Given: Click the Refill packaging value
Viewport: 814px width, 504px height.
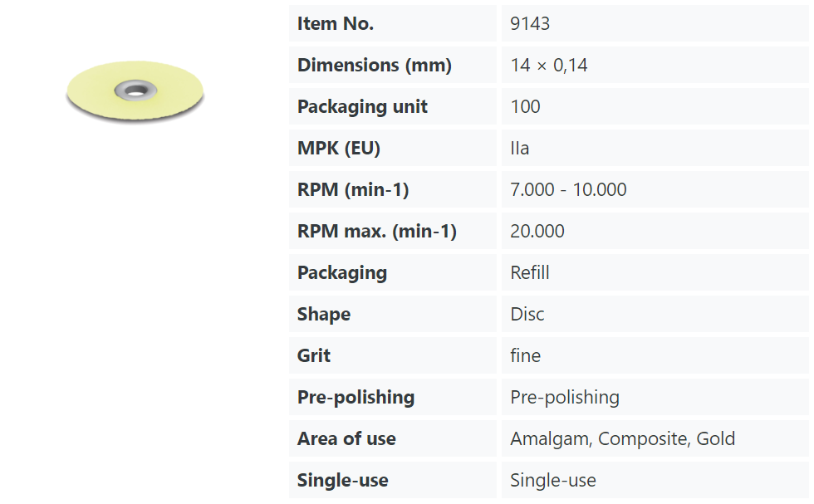Looking at the screenshot, I should point(530,272).
